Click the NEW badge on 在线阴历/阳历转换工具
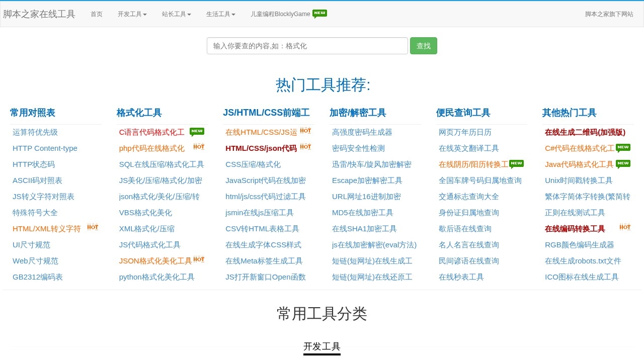 tap(516, 163)
